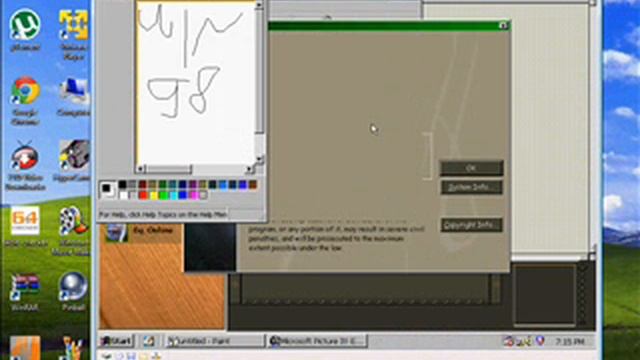This screenshot has width=640, height=360.
Task: Click OK in the about dialog
Action: coord(471,168)
